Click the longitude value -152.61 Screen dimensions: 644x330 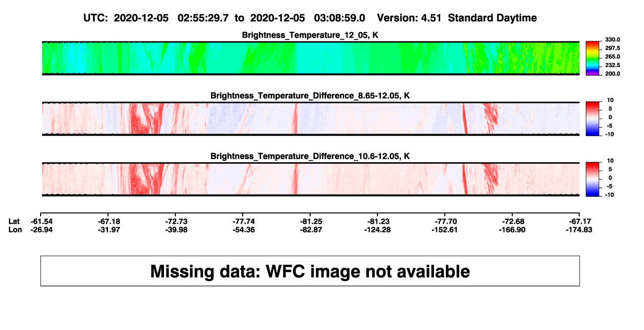[x=444, y=229]
